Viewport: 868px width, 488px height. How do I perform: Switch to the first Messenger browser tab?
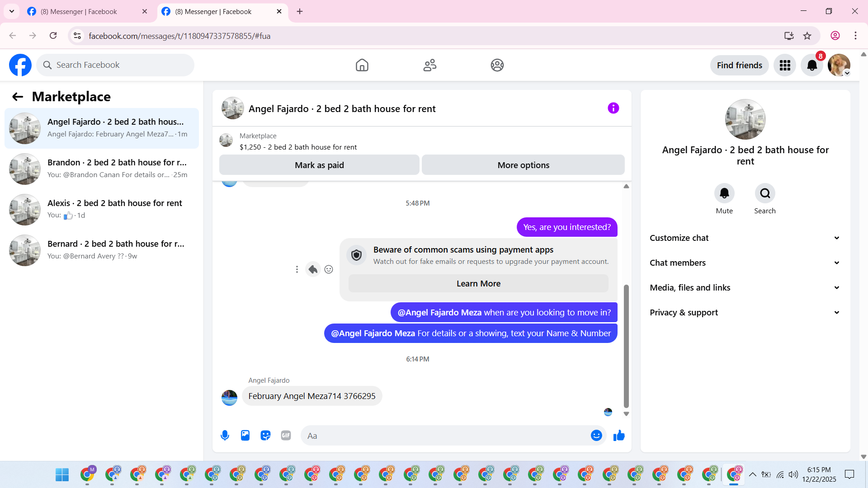[79, 12]
